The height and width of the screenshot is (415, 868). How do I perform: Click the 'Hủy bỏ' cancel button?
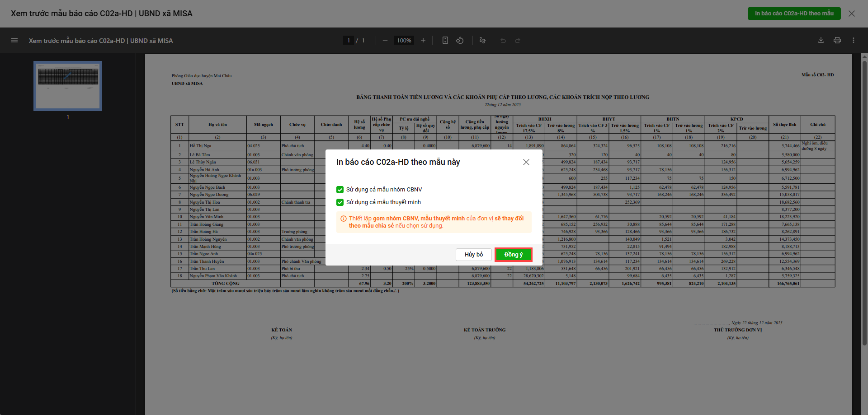473,255
